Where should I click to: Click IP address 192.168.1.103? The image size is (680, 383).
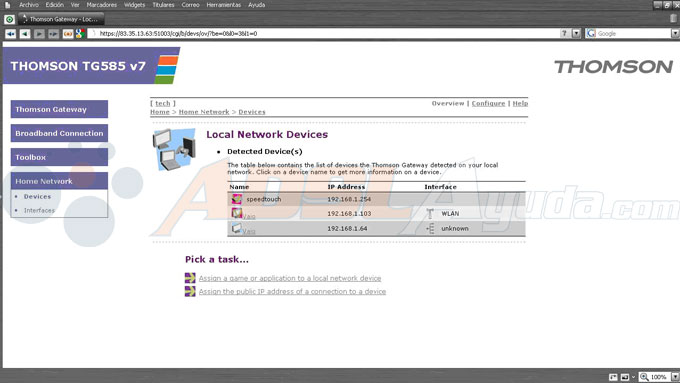click(x=349, y=213)
